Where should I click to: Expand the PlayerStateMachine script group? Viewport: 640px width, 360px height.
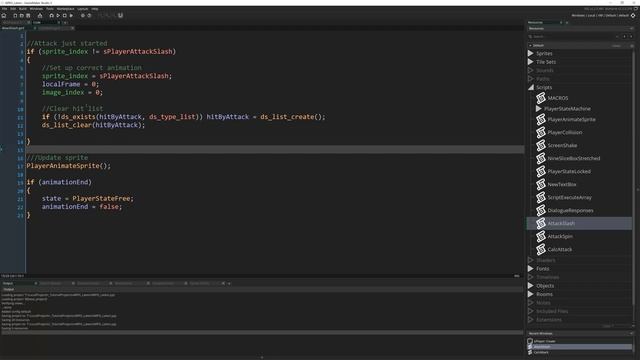[538, 109]
